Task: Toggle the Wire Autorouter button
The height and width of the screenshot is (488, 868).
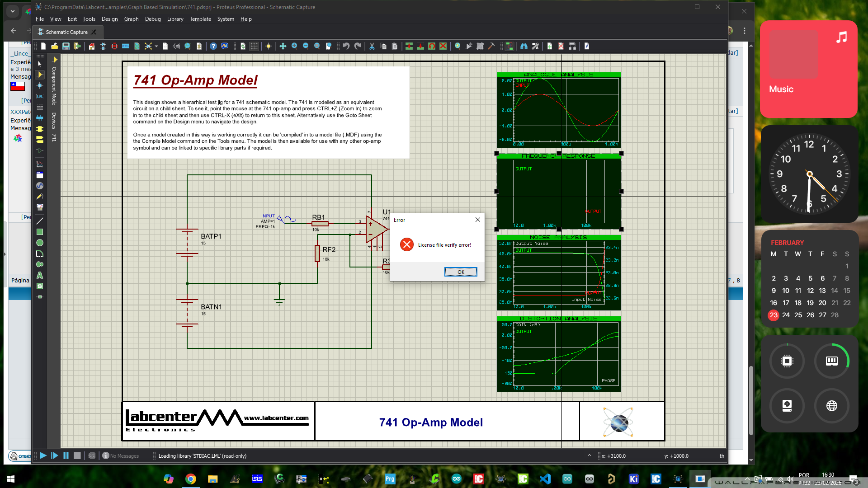Action: pyautogui.click(x=509, y=46)
